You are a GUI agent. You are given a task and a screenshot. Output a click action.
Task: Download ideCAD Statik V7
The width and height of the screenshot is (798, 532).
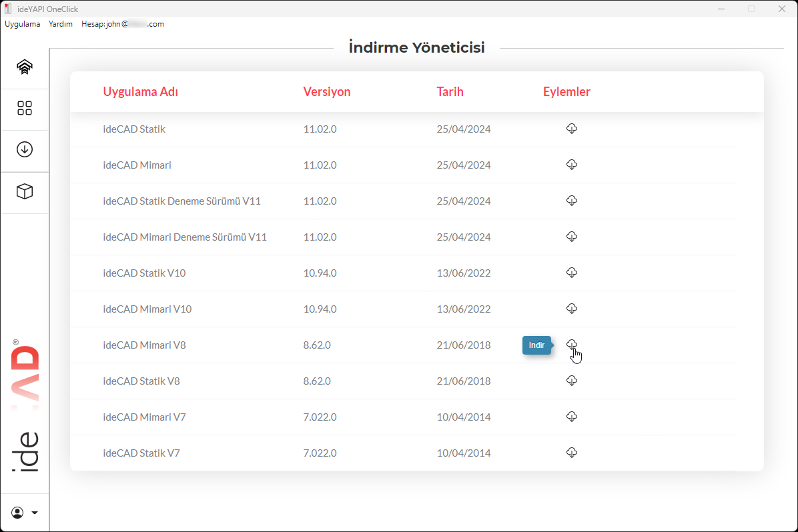point(571,453)
